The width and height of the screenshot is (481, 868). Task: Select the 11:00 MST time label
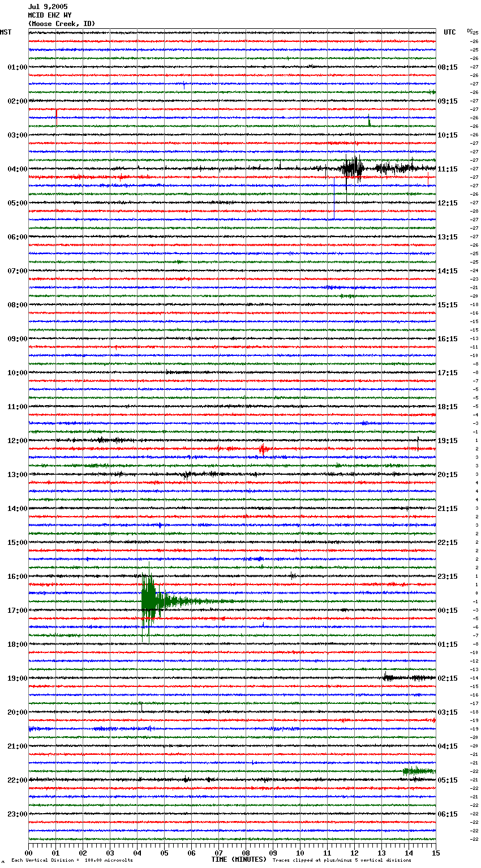18,407
